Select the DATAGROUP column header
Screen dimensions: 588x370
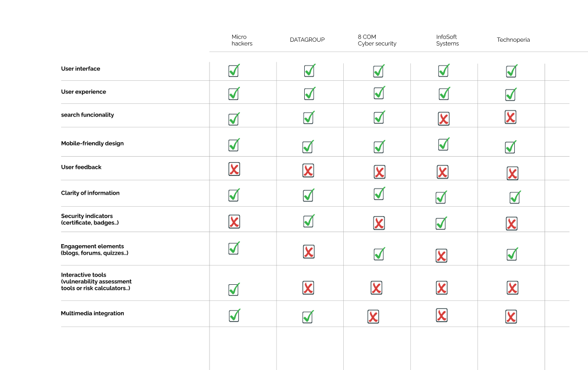307,40
